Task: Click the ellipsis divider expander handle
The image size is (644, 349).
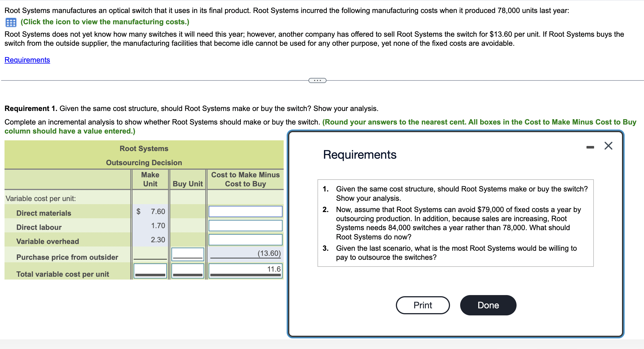Action: [x=317, y=80]
